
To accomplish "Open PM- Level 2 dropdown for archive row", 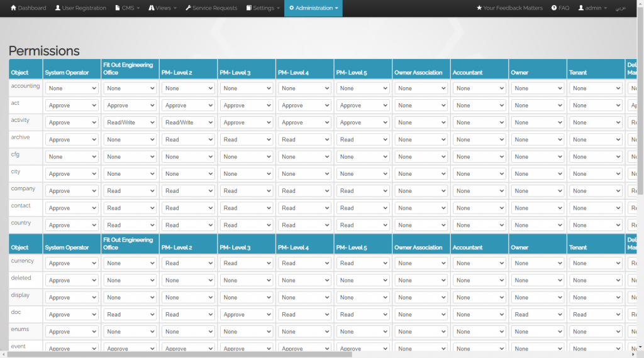I will pos(188,139).
